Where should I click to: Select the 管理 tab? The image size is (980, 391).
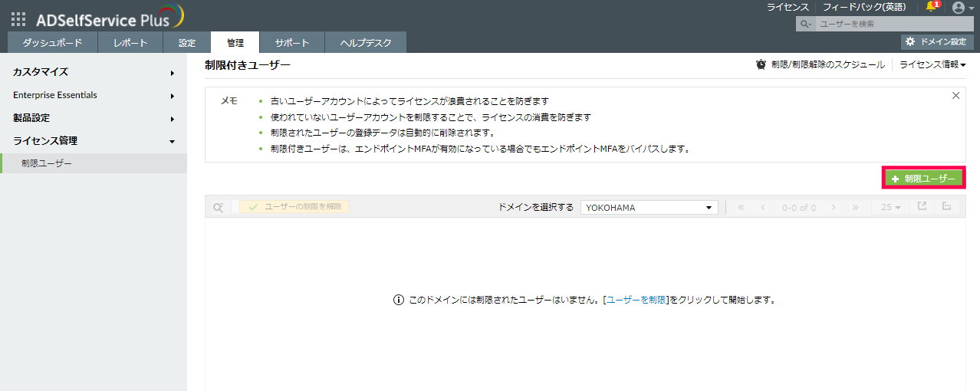pos(235,43)
